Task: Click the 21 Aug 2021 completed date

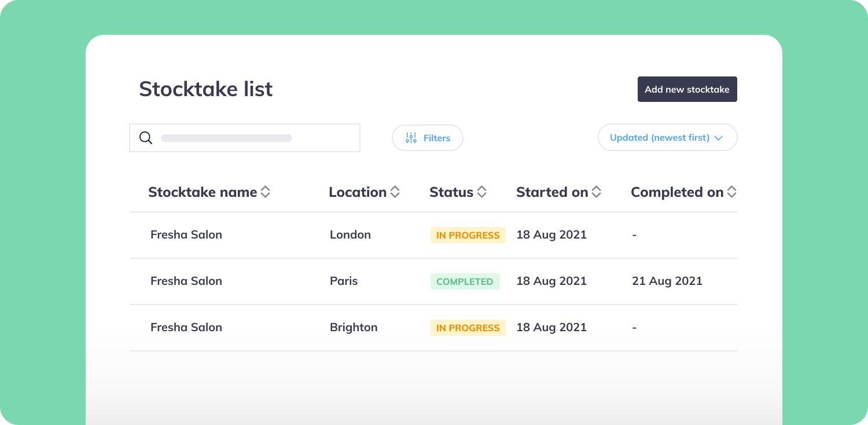Action: [x=667, y=281]
